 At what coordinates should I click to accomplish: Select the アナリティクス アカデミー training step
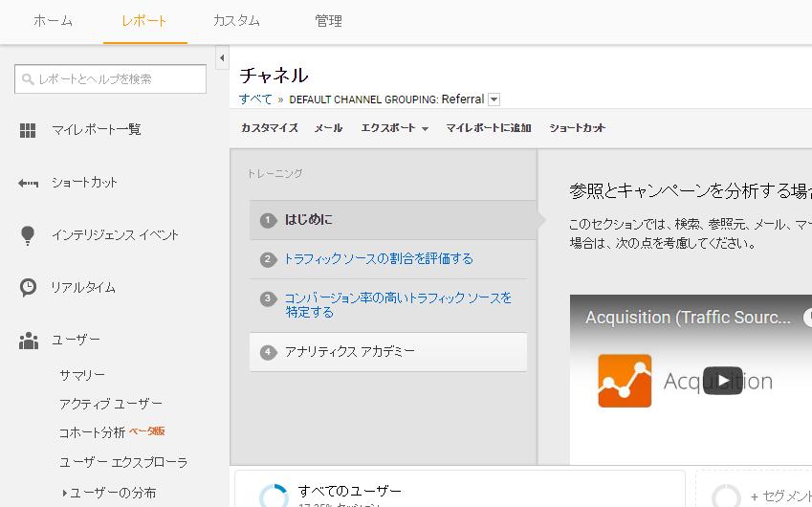[x=388, y=352]
